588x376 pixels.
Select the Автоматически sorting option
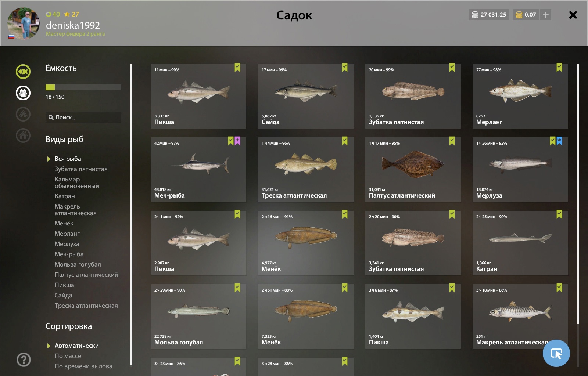tap(76, 346)
